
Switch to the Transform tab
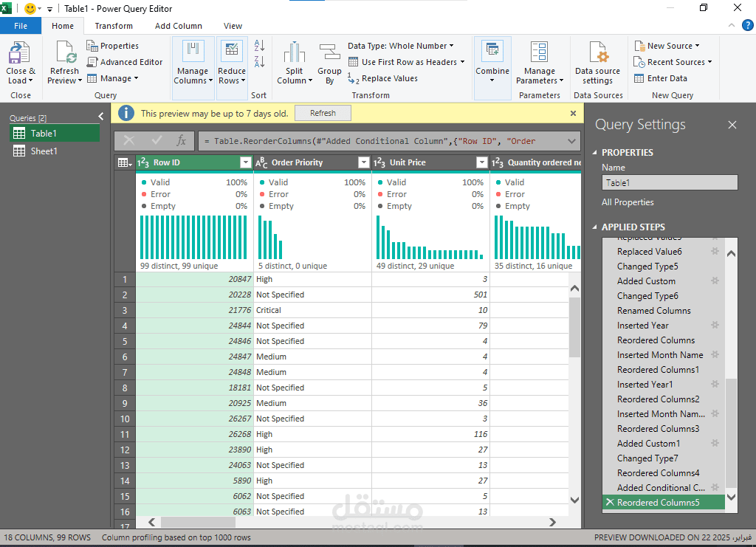[114, 26]
